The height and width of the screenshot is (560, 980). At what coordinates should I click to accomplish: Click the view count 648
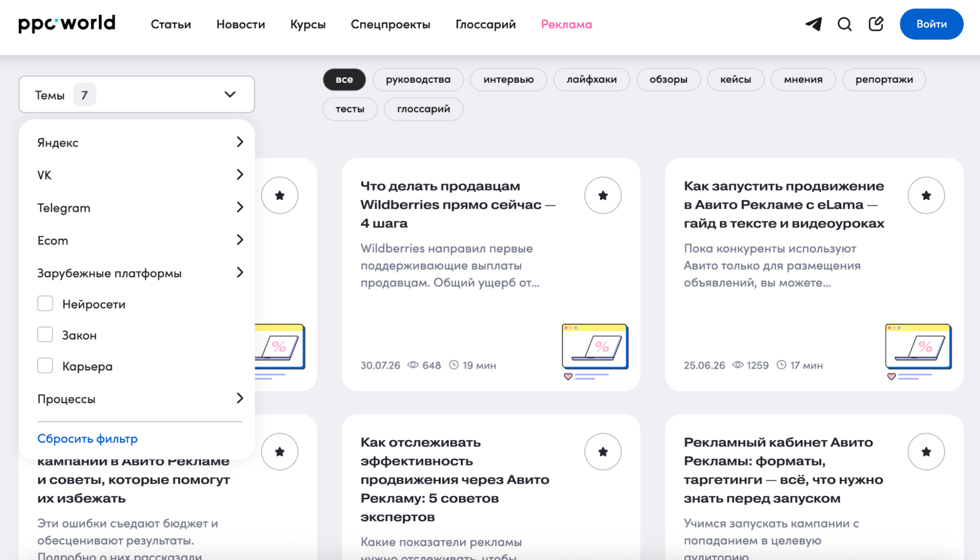(x=424, y=365)
